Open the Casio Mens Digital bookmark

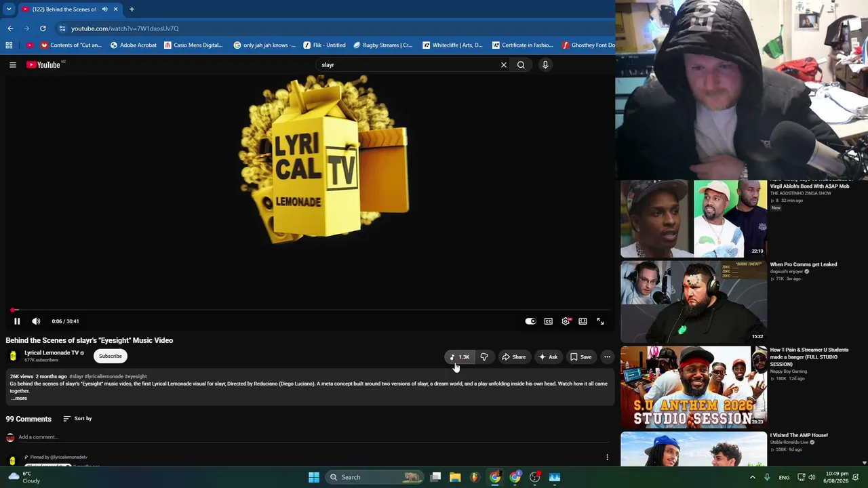[193, 45]
